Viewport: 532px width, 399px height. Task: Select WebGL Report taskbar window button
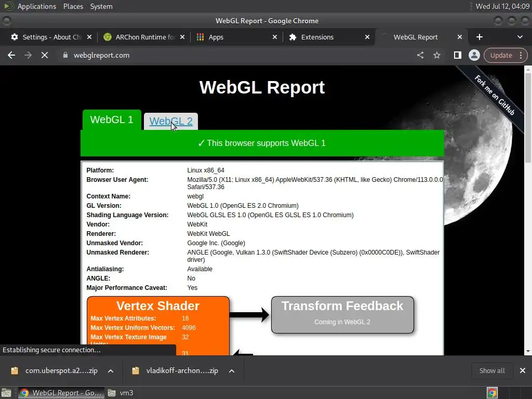point(61,393)
